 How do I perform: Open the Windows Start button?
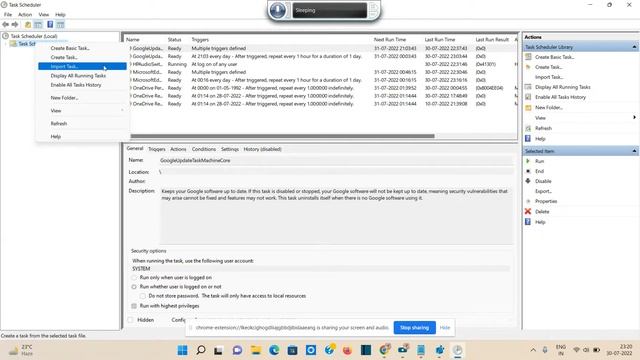[x=182, y=350]
